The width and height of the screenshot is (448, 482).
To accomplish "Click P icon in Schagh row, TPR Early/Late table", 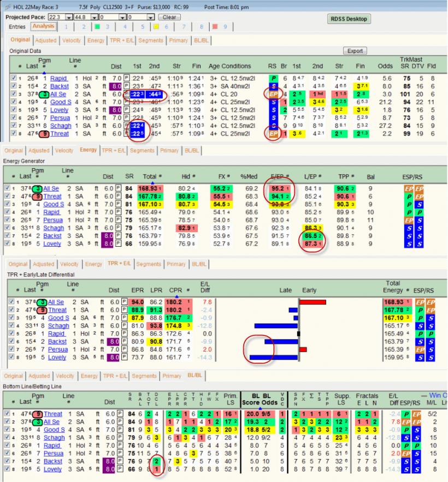I will (124, 325).
